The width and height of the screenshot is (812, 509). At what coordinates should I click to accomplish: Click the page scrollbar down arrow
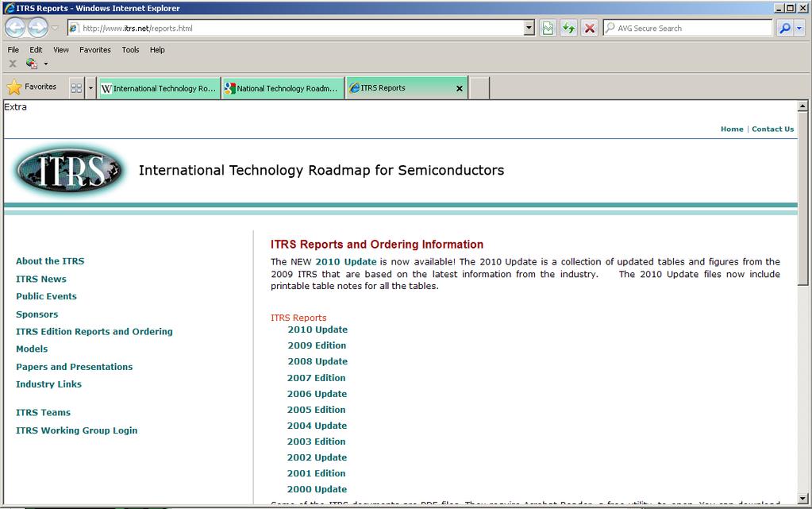point(802,499)
